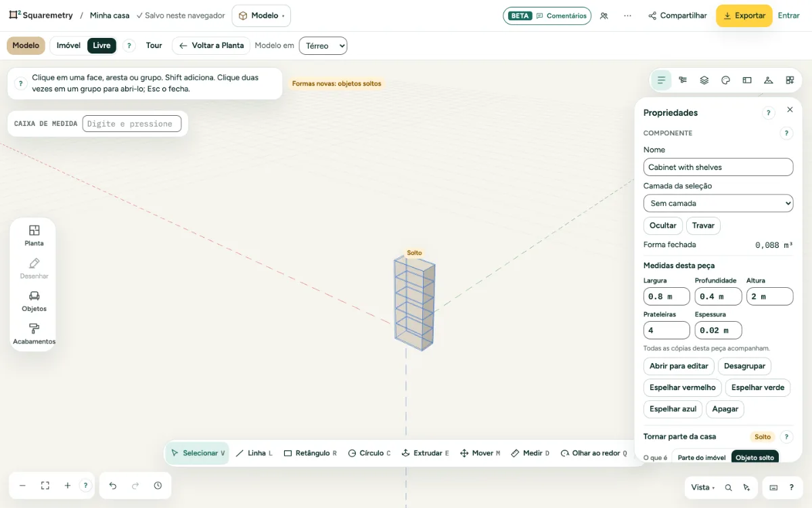Expand the Camada da seleção dropdown
The width and height of the screenshot is (812, 508).
718,203
